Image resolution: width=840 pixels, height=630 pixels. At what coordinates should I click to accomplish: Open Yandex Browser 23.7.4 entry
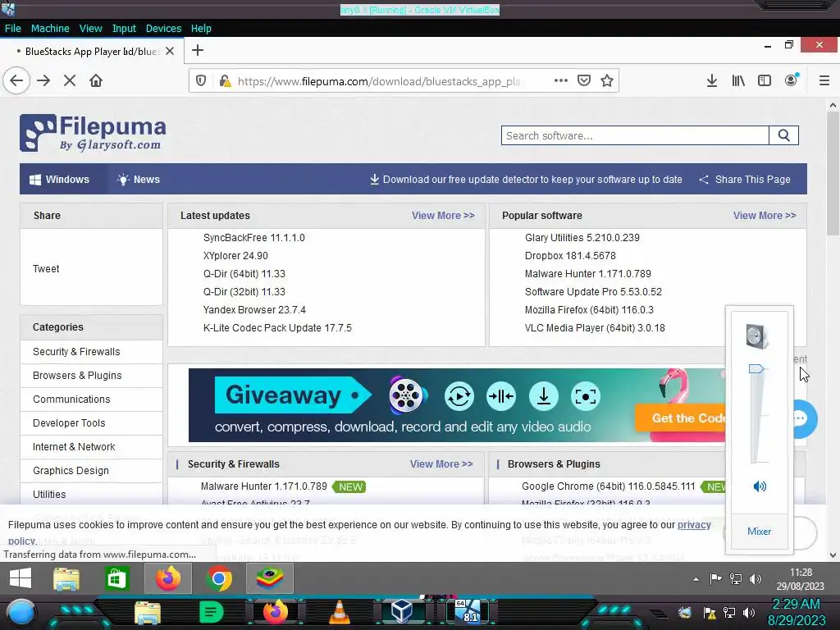[254, 309]
